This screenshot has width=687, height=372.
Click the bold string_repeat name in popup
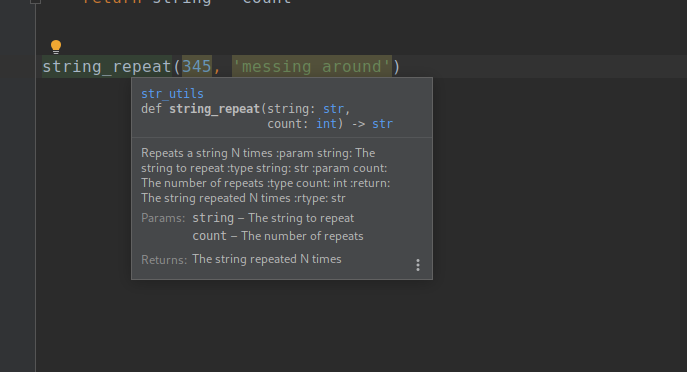(x=215, y=109)
